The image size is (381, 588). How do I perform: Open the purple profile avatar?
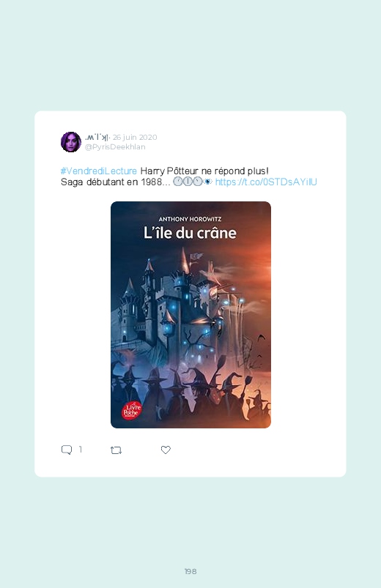[x=71, y=142]
